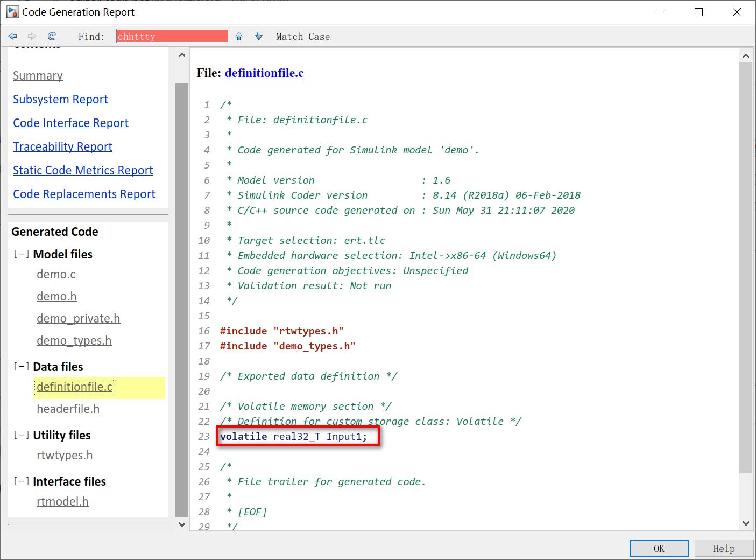Viewport: 756px width, 560px height.
Task: Click the left pane scroll up arrow
Action: click(182, 55)
